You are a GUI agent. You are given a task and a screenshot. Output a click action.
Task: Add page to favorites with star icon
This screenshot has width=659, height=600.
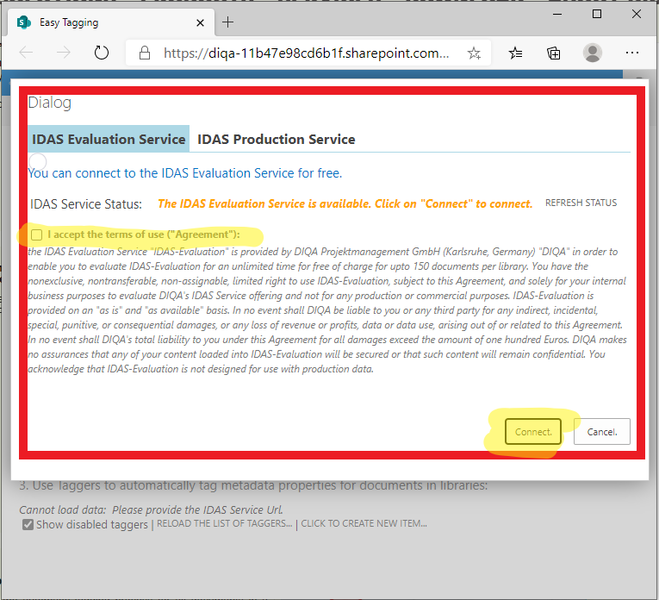pos(474,53)
